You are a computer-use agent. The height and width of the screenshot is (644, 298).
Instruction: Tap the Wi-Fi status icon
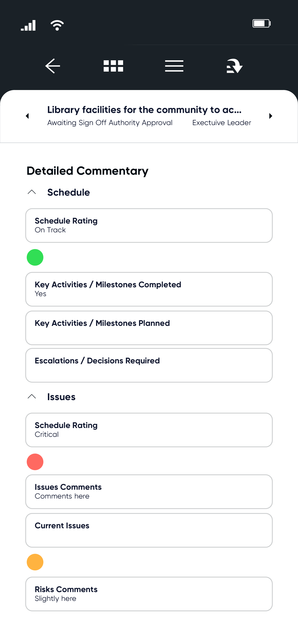coord(57,25)
